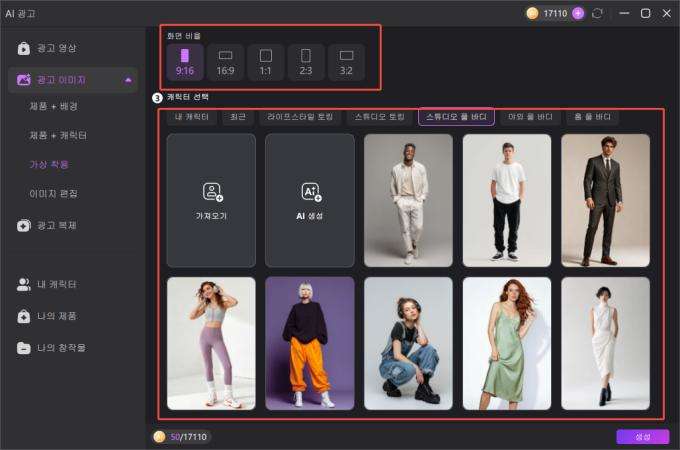Open 나의 제품 in the sidebar

tap(73, 316)
